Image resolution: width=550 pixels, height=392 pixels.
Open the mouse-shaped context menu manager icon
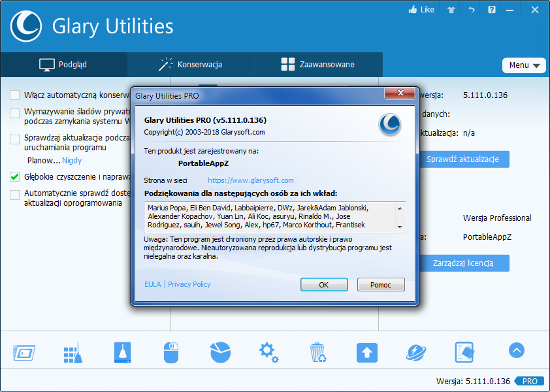[171, 353]
